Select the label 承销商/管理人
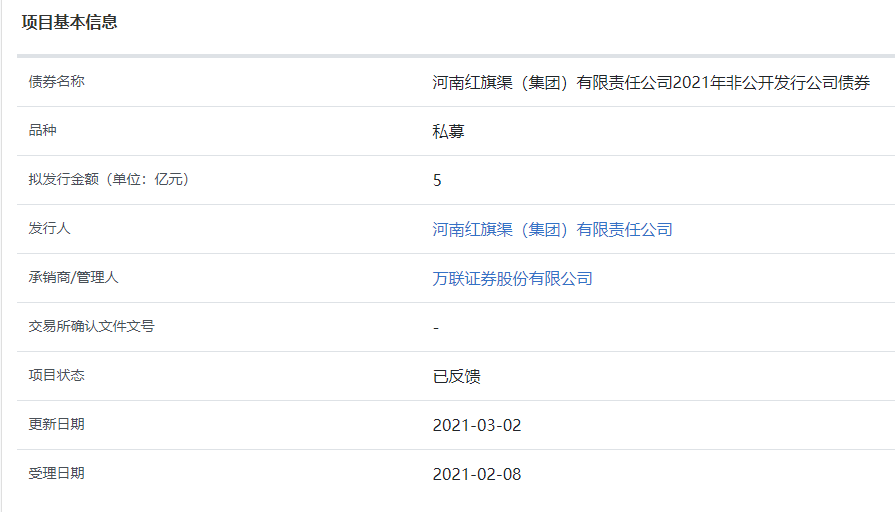 point(74,277)
